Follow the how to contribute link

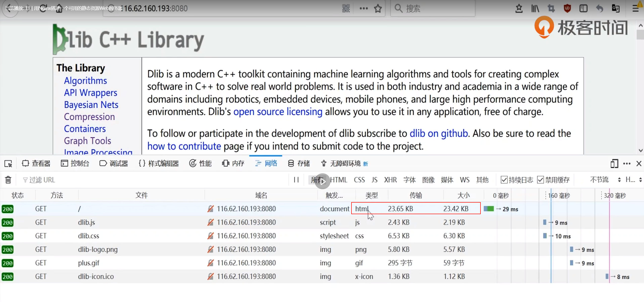(x=184, y=146)
